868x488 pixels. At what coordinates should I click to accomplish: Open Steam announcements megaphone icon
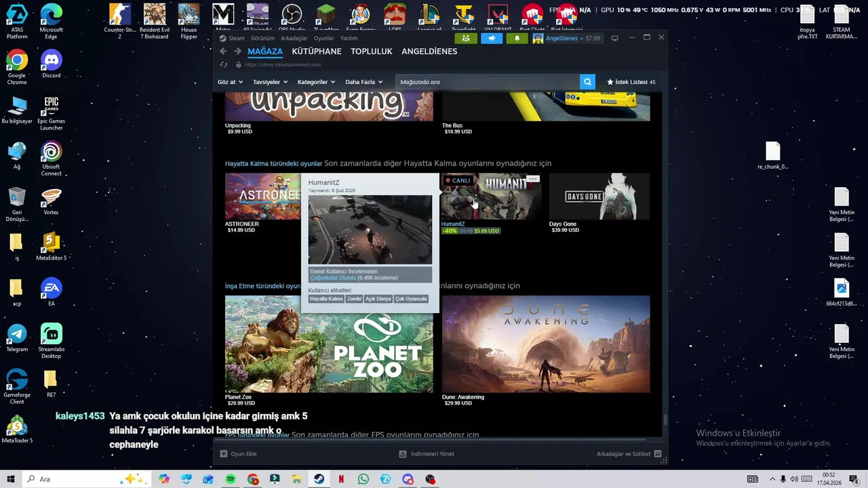point(492,39)
